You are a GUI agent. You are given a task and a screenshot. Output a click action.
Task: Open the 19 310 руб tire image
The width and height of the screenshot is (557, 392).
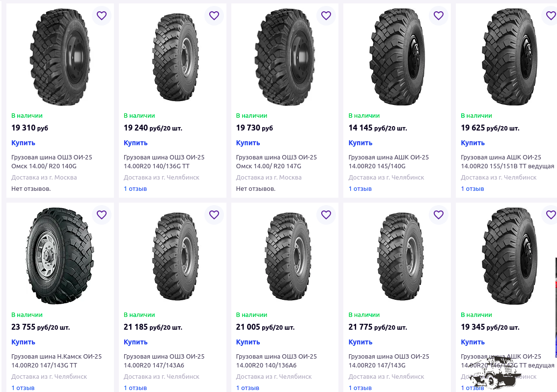tap(60, 57)
